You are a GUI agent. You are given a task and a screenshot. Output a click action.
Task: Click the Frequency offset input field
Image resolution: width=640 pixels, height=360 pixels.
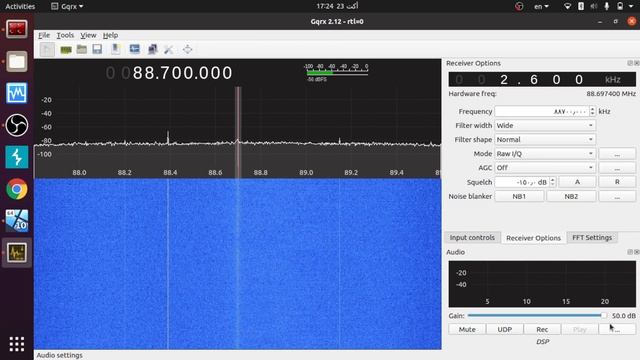[542, 111]
